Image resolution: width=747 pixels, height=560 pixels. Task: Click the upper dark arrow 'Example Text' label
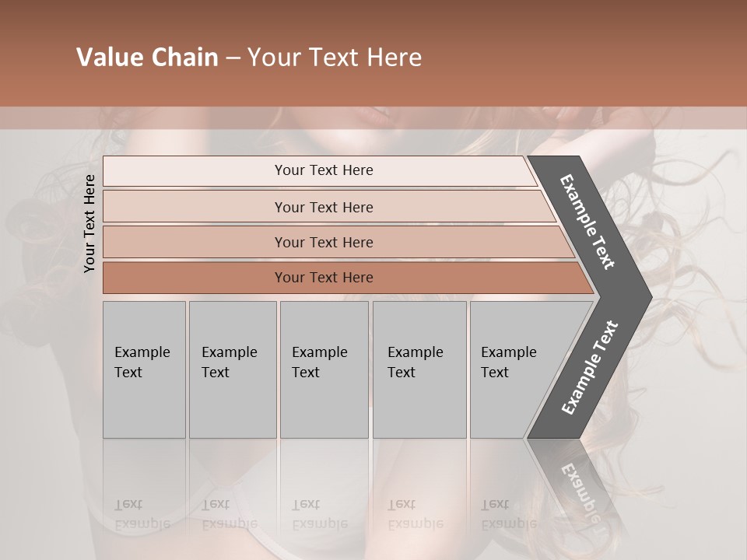587,222
